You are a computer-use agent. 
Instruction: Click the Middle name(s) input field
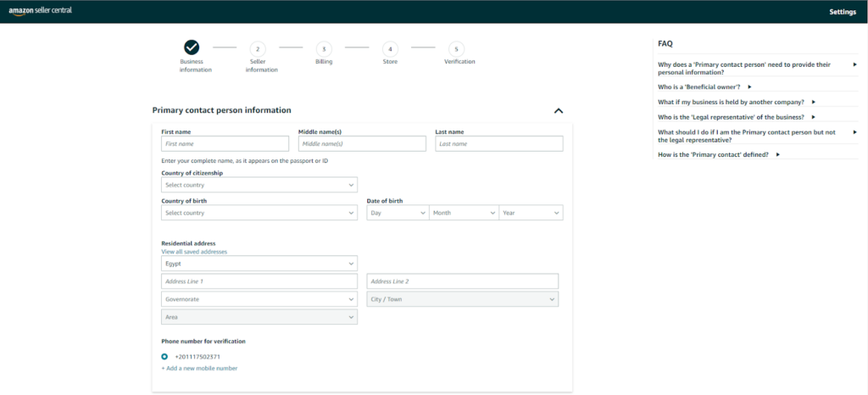pos(362,144)
